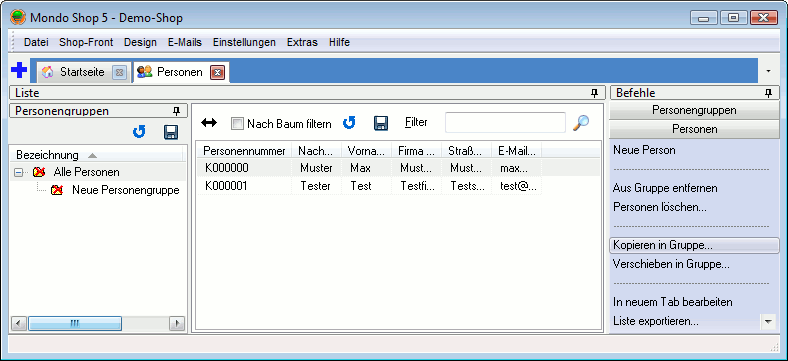Click the E-Mail column header
Viewport: 788px width, 361px height.
tap(517, 150)
